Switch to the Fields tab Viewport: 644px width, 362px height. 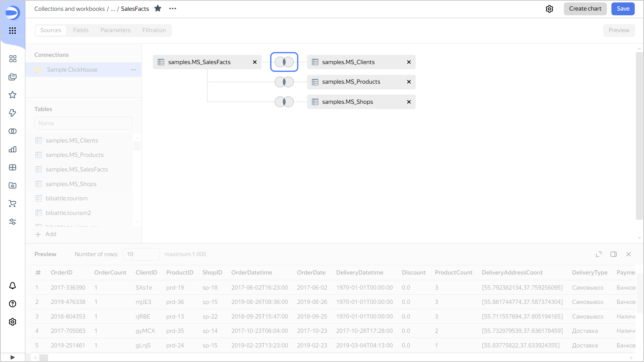coord(80,30)
